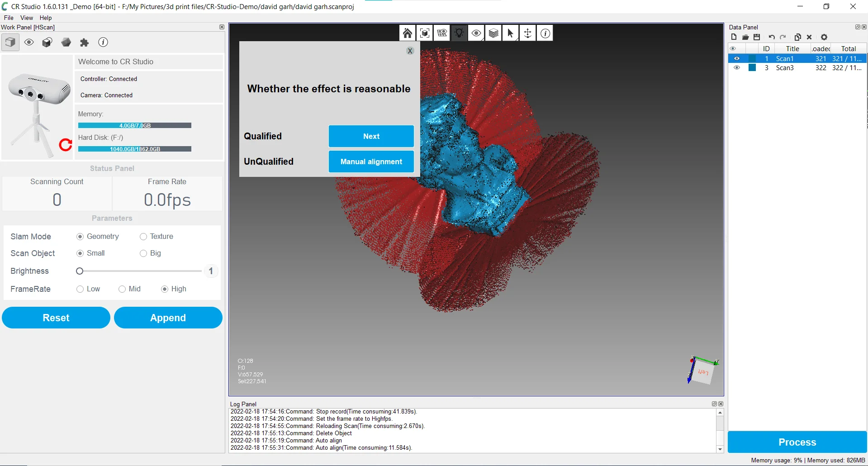Open the Help menu
Image resolution: width=868 pixels, height=466 pixels.
tap(46, 18)
